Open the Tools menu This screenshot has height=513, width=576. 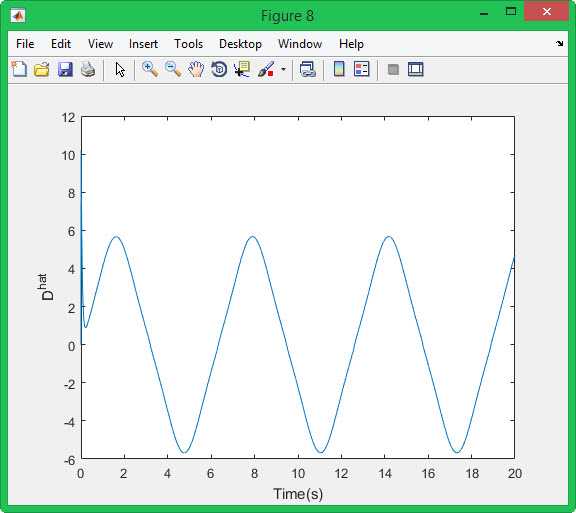(x=188, y=44)
